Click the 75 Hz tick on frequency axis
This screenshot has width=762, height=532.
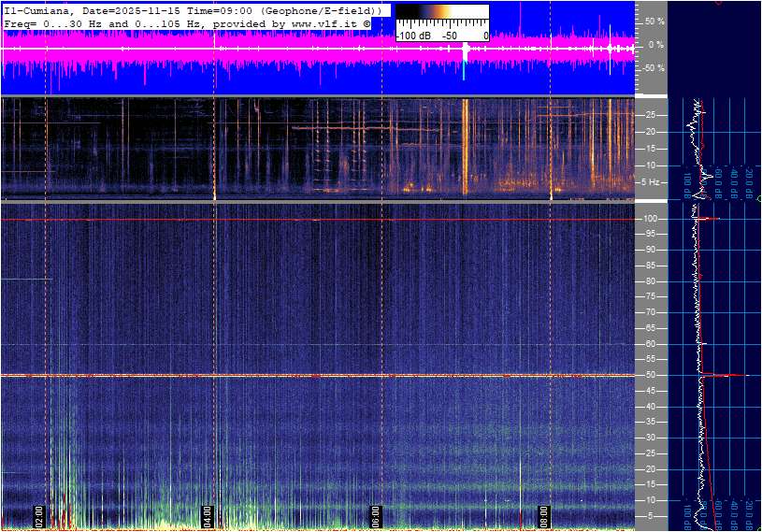(650, 297)
